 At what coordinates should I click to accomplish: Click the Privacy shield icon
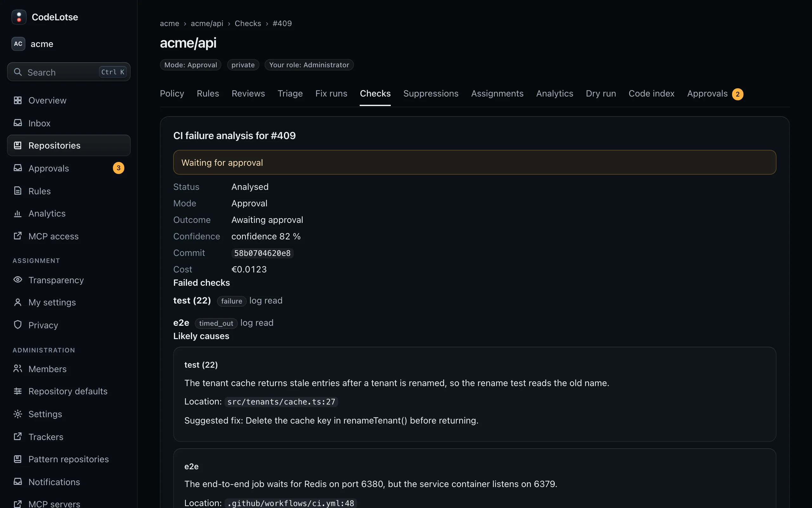click(x=18, y=324)
